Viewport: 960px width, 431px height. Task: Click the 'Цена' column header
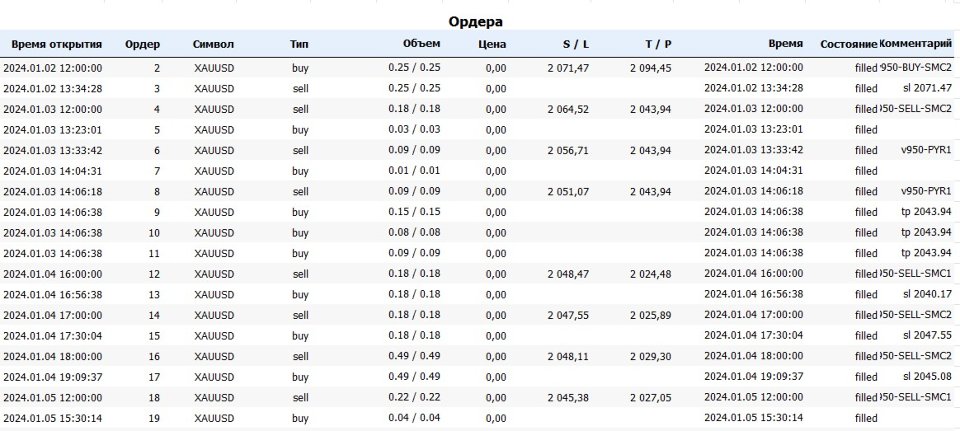point(492,45)
